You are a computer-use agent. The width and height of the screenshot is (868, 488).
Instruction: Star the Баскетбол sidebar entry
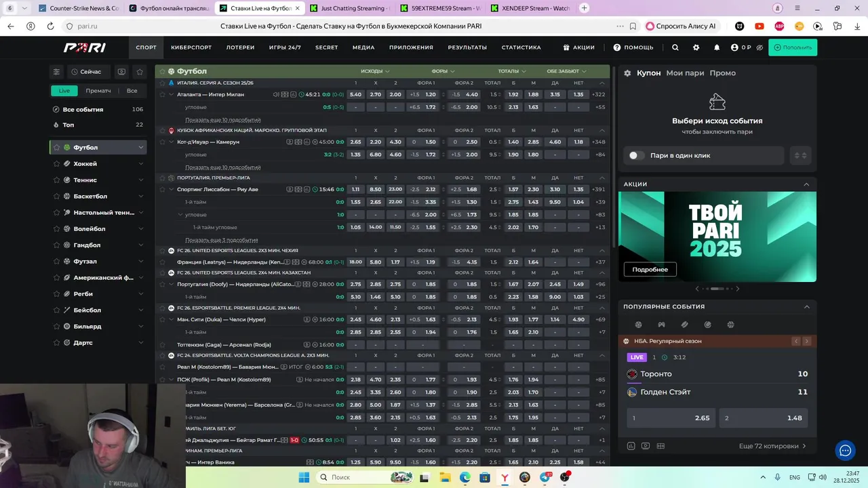57,197
